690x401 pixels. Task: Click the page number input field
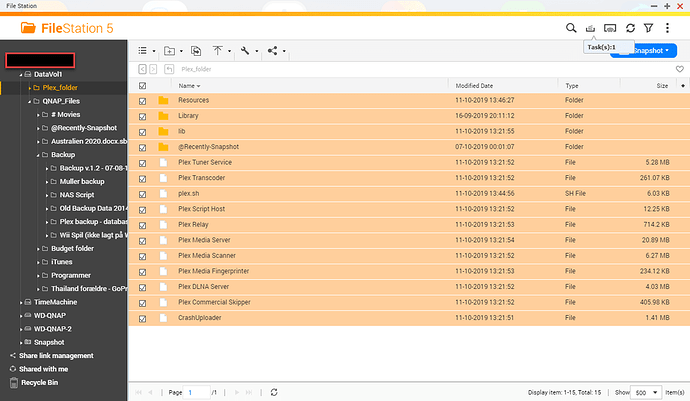point(197,392)
